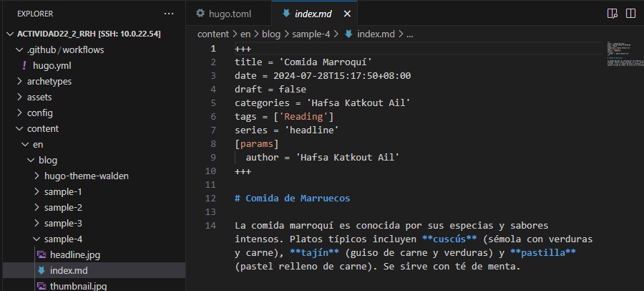Click 'sample-4' breadcrumb segment
The width and height of the screenshot is (644, 291).
click(312, 34)
